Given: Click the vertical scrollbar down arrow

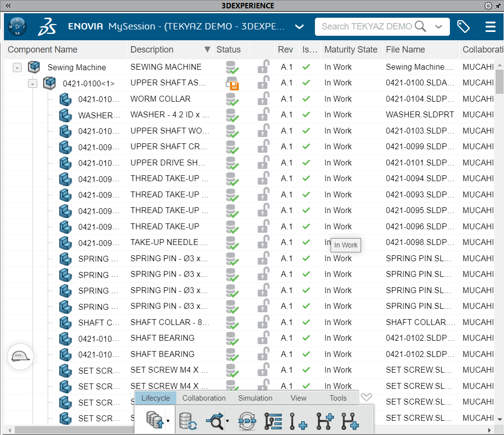Looking at the screenshot, I should coord(499,419).
